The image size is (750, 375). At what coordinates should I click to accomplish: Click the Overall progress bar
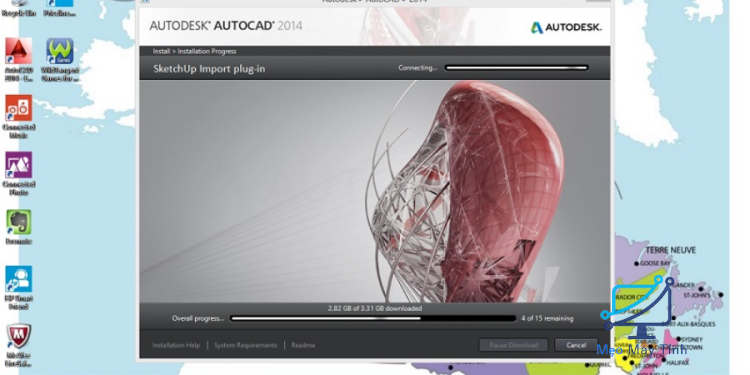(373, 319)
